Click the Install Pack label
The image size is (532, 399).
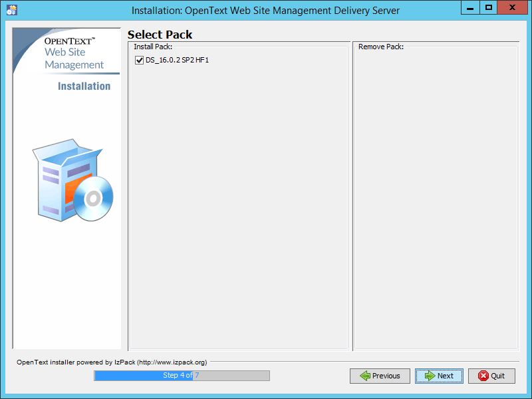click(x=153, y=47)
